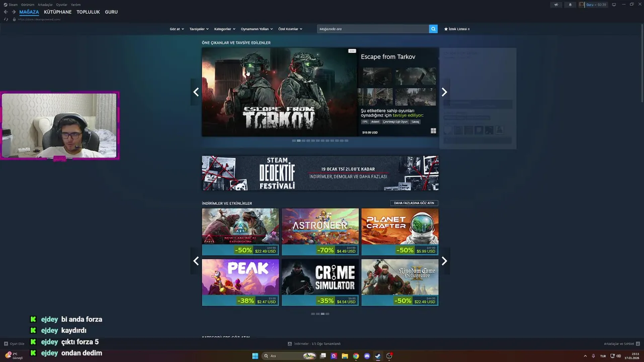Image resolution: width=644 pixels, height=362 pixels.
Task: Click the Windows platform icon on Tarkov
Action: tap(433, 131)
